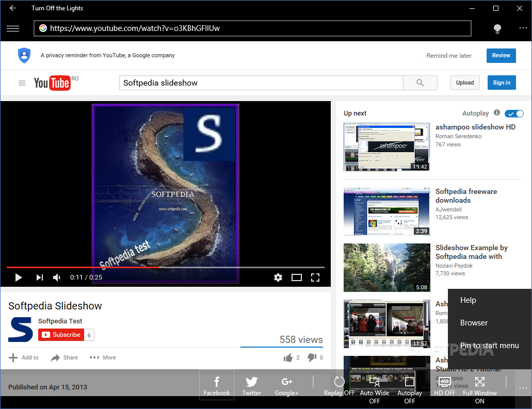Image resolution: width=532 pixels, height=409 pixels.
Task: Click the thumbs up like icon
Action: click(288, 358)
